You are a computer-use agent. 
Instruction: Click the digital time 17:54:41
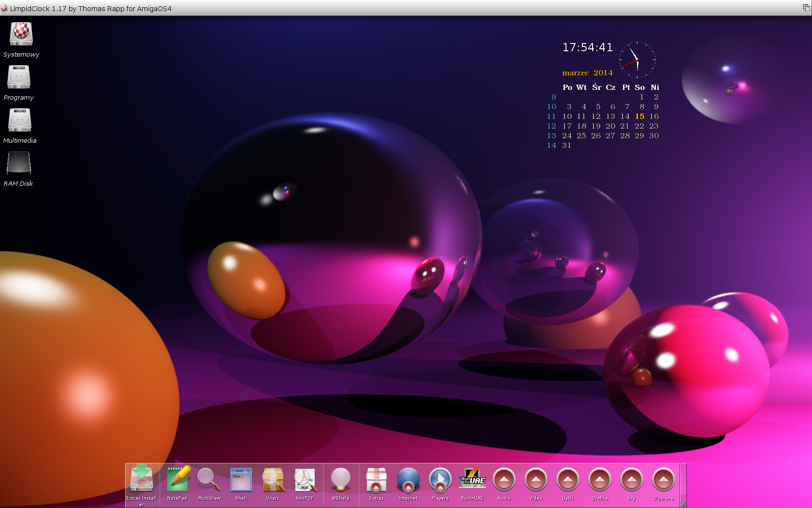tap(588, 47)
